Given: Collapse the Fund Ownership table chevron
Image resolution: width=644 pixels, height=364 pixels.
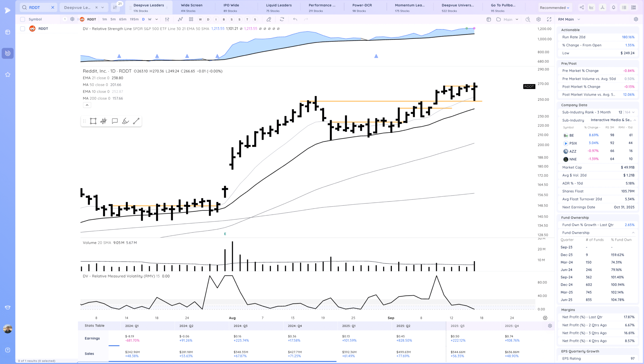Looking at the screenshot, I should [633, 233].
